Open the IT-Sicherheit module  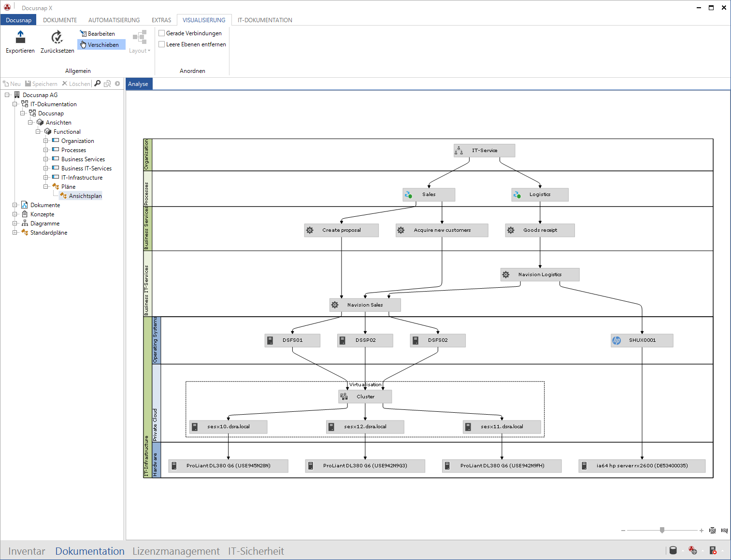256,551
